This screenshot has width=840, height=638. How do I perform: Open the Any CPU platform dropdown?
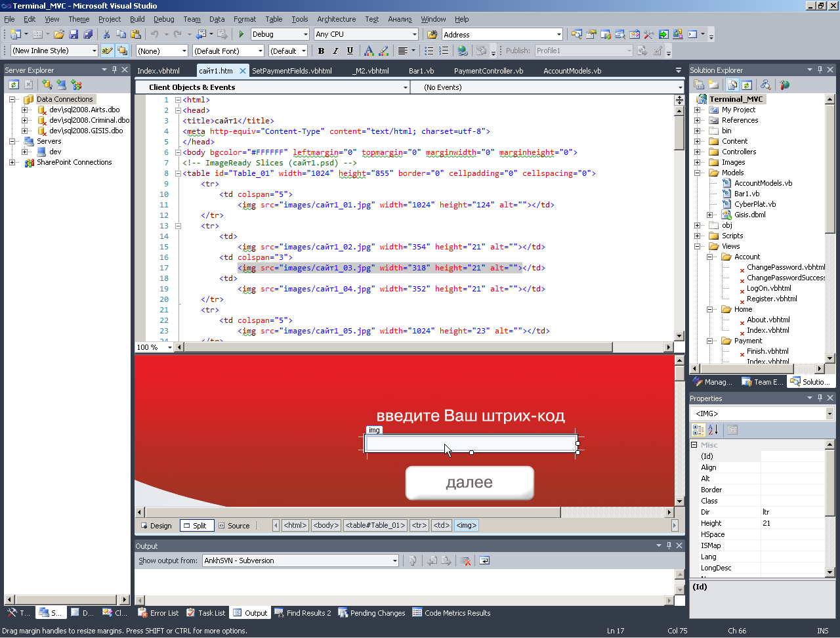coord(414,34)
